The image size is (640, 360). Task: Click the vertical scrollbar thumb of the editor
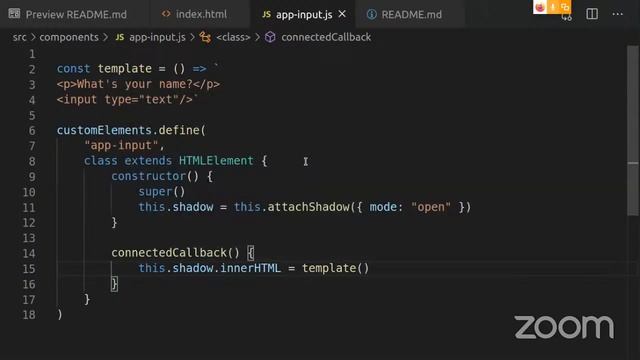coord(633,131)
